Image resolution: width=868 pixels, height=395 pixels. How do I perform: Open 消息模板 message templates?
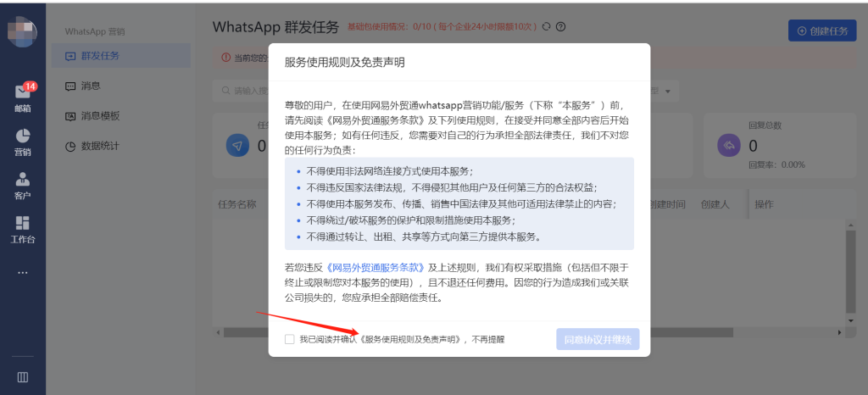[100, 115]
